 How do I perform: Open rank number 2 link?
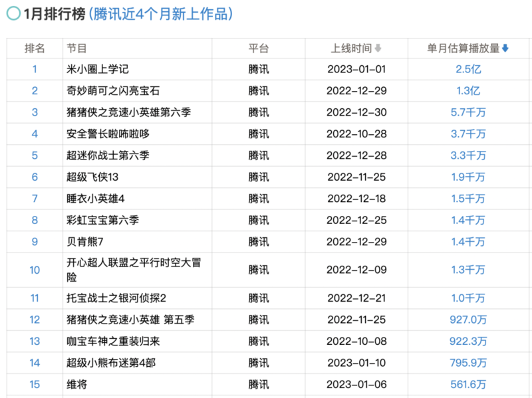(35, 91)
